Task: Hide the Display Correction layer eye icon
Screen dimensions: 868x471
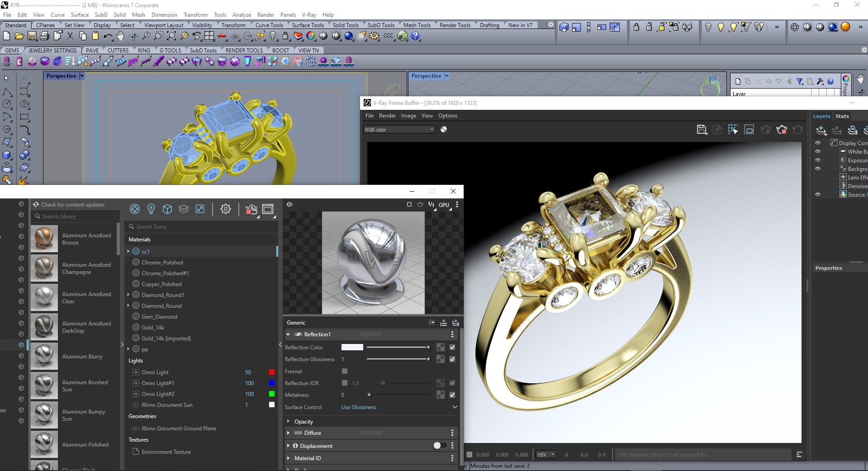Action: coord(818,143)
